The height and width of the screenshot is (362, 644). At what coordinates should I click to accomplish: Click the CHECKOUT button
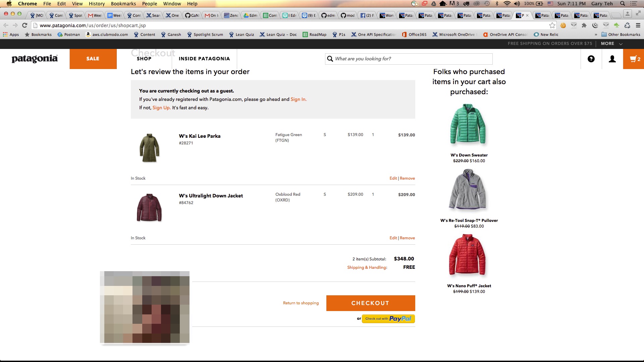point(371,303)
